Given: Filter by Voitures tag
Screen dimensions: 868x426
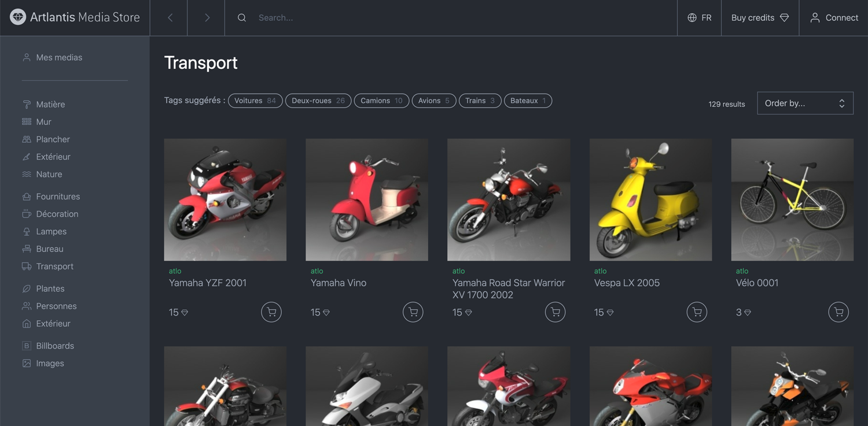Looking at the screenshot, I should click(x=255, y=101).
